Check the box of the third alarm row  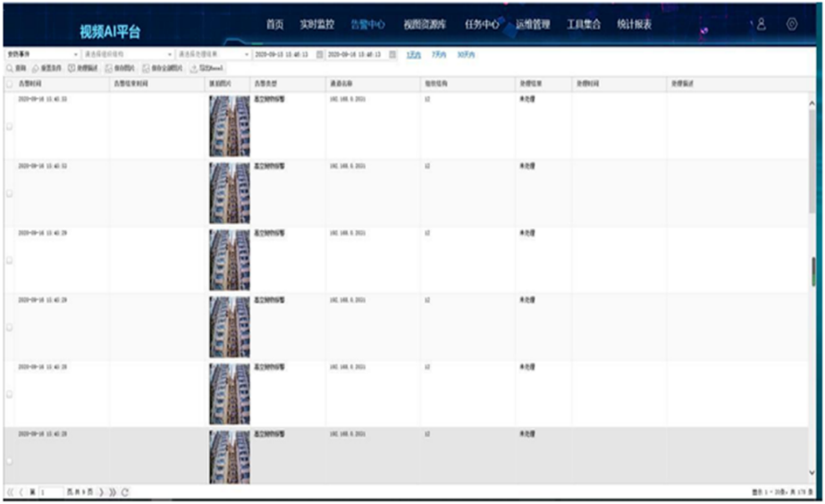point(9,260)
